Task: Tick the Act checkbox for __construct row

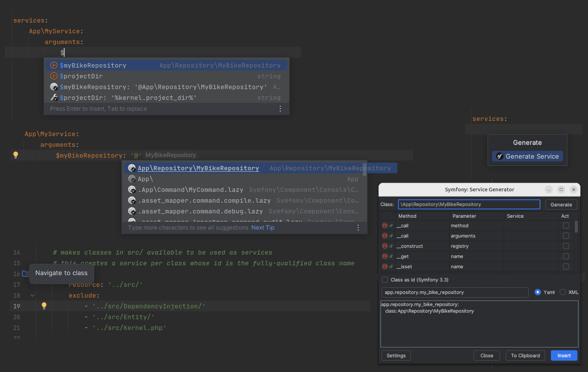Action: pyautogui.click(x=566, y=246)
